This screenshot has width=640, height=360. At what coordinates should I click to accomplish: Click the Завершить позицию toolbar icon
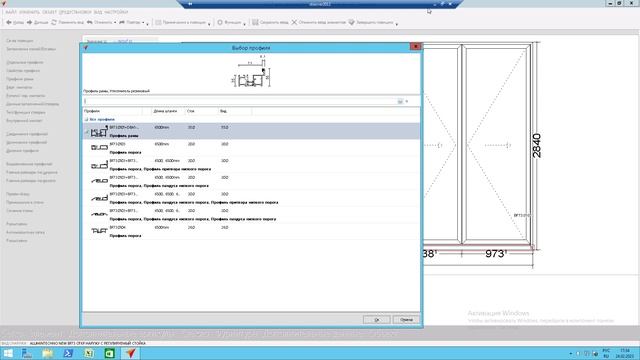point(351,22)
